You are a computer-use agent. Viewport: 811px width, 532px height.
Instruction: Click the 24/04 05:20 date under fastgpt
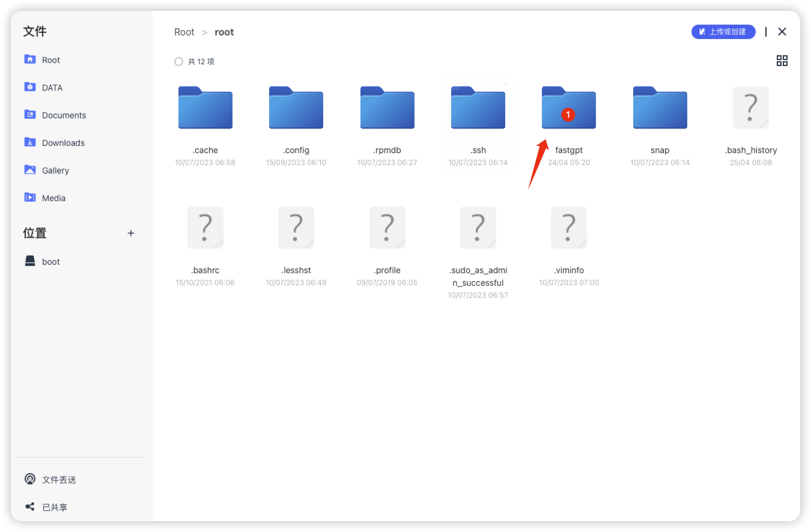569,163
